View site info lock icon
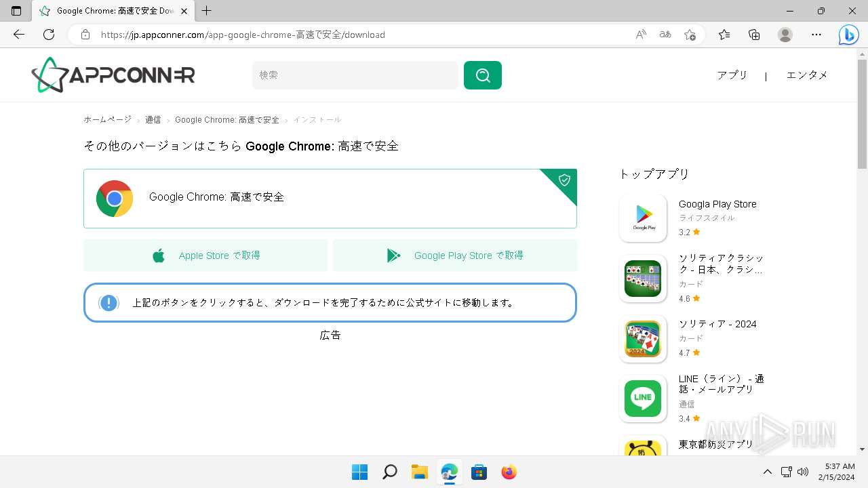This screenshot has width=868, height=488. pyautogui.click(x=85, y=35)
